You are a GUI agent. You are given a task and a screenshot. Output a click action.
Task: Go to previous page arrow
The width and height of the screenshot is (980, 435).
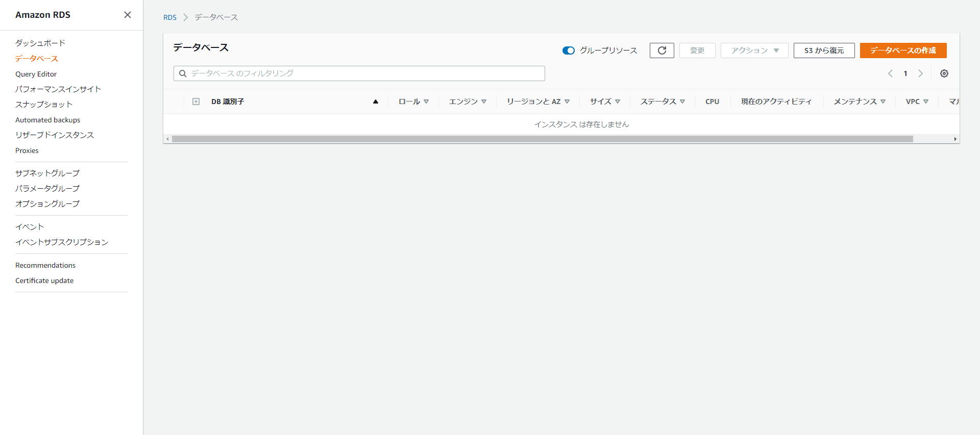pyautogui.click(x=890, y=73)
